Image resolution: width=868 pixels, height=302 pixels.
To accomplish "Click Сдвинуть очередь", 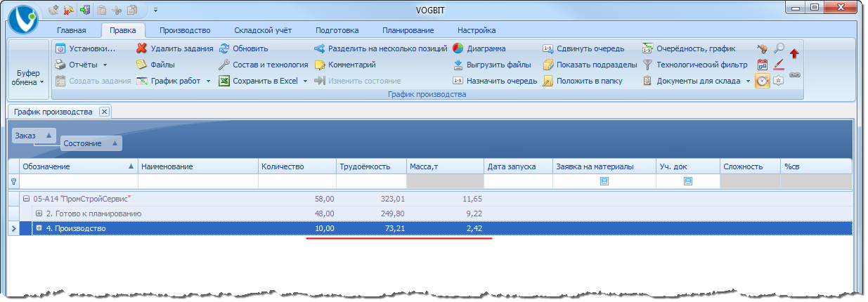I will [583, 48].
